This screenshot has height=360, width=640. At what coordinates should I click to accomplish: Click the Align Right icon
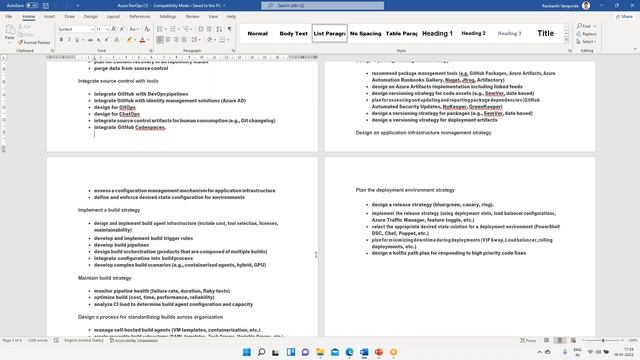176,40
